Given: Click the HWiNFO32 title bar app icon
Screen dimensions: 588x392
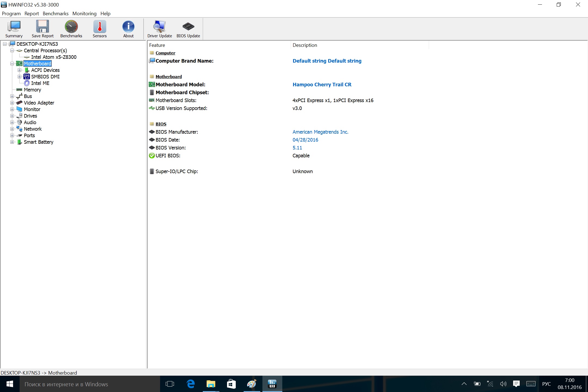Looking at the screenshot, I should click(x=4, y=5).
